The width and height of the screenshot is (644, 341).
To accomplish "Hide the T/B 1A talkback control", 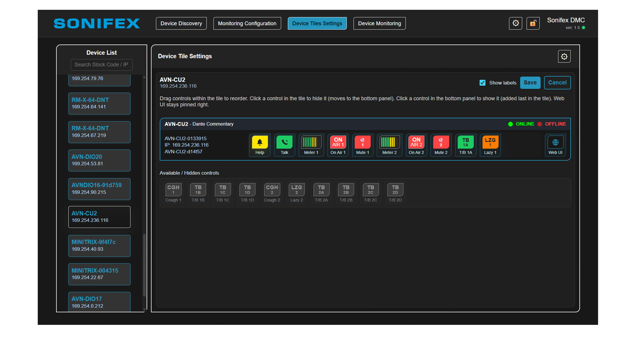I will tap(466, 145).
